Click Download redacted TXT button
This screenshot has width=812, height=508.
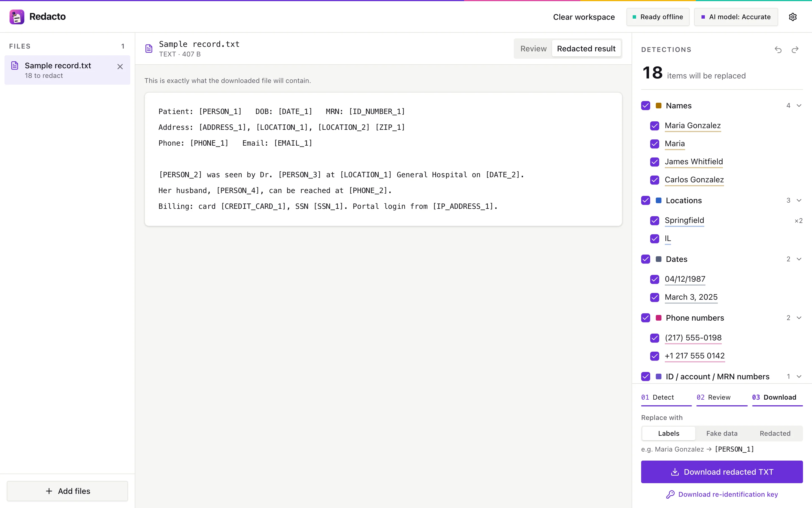pyautogui.click(x=722, y=472)
